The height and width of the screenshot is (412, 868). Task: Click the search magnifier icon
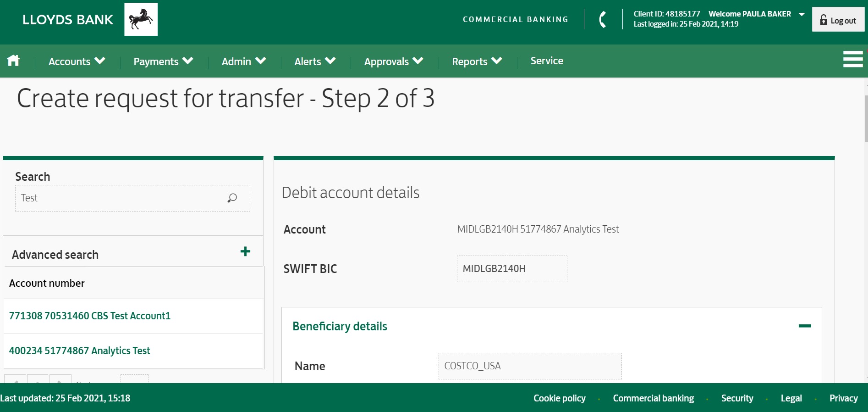(x=232, y=198)
